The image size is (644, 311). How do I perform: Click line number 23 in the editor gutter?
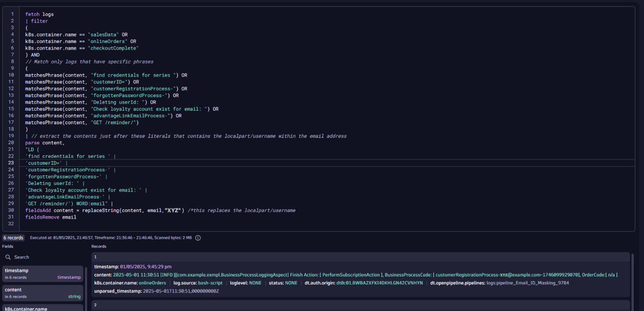pyautogui.click(x=11, y=163)
